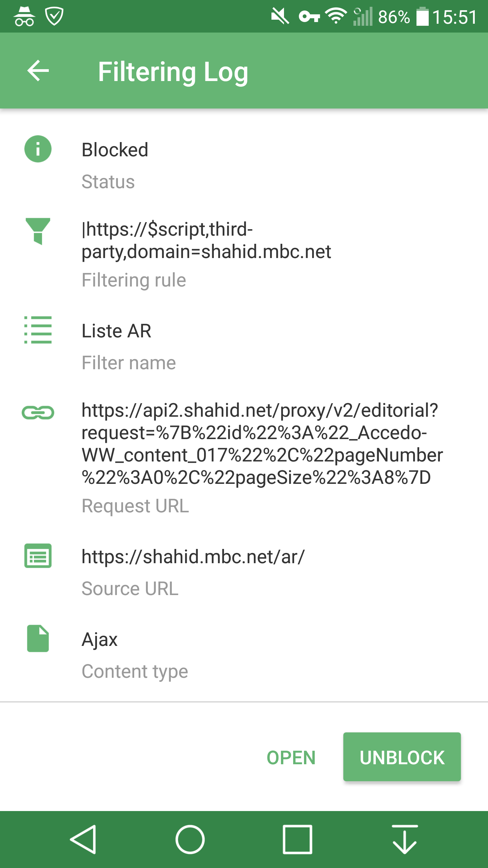
Task: Select the Filtering Log title text
Action: (173, 71)
